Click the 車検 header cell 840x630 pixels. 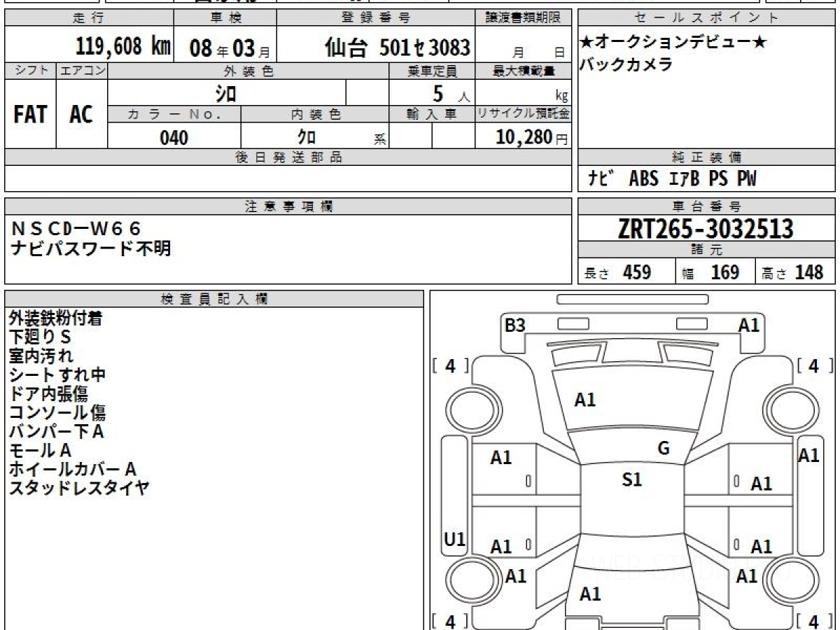click(x=225, y=18)
